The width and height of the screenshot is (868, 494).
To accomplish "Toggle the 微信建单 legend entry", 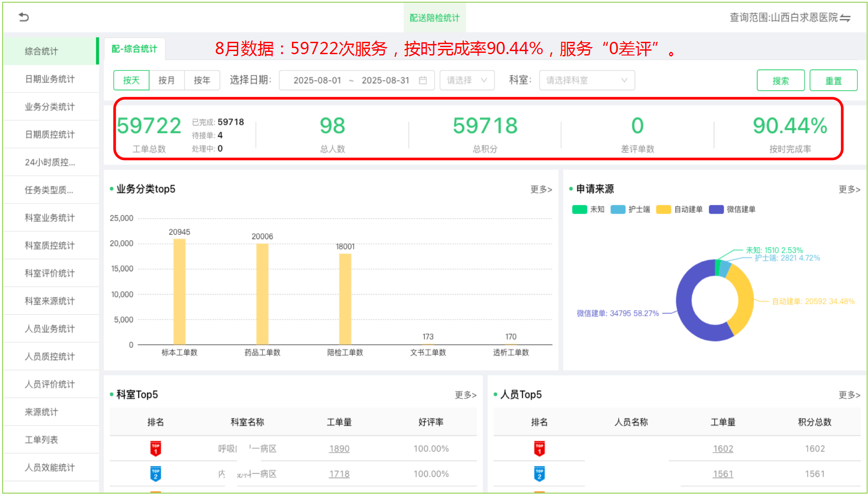I will (x=732, y=210).
